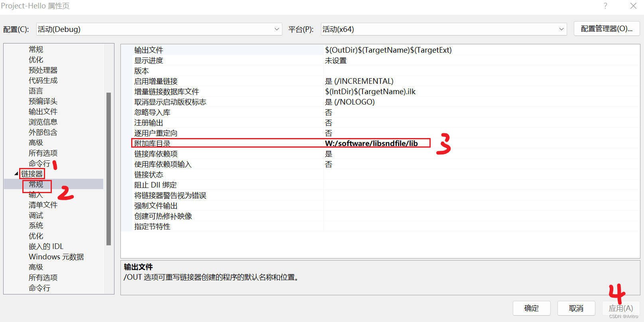Click the 将链接器警告视为错误 property
Image resolution: width=644 pixels, height=322 pixels.
[170, 196]
